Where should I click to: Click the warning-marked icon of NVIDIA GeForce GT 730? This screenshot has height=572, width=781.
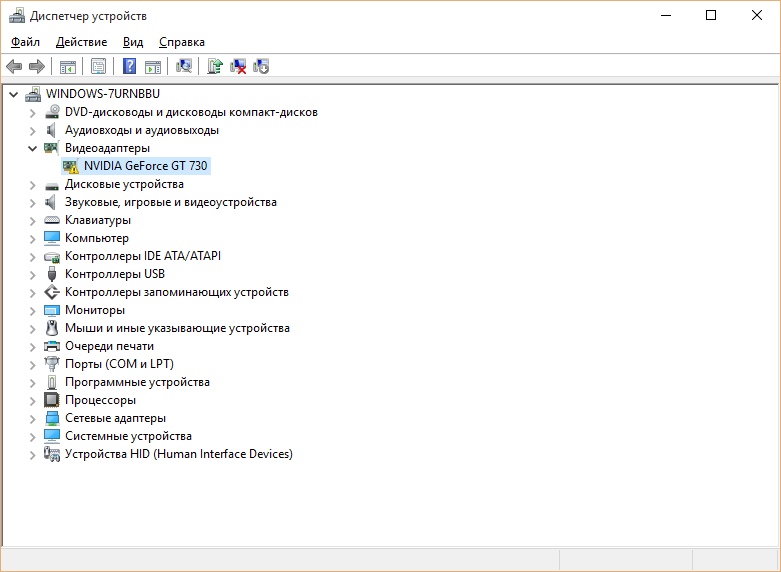71,166
